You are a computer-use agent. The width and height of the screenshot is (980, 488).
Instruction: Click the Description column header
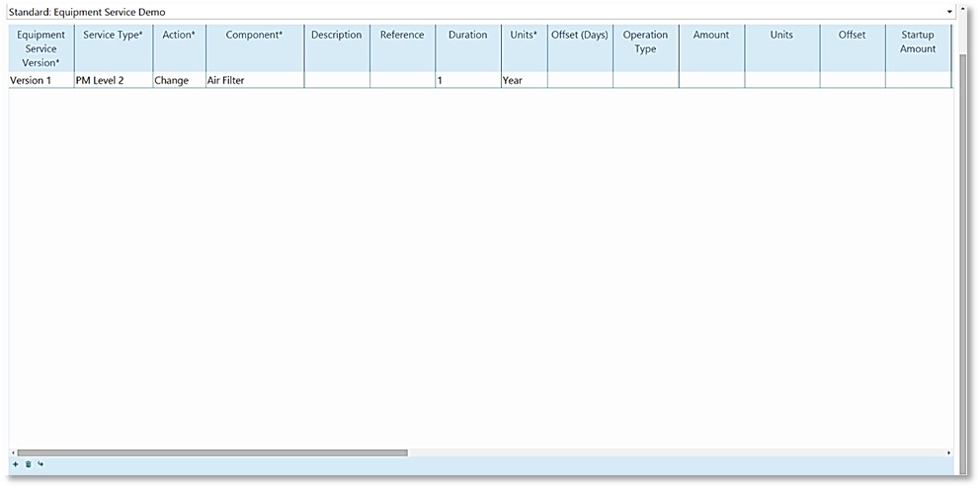tap(337, 48)
